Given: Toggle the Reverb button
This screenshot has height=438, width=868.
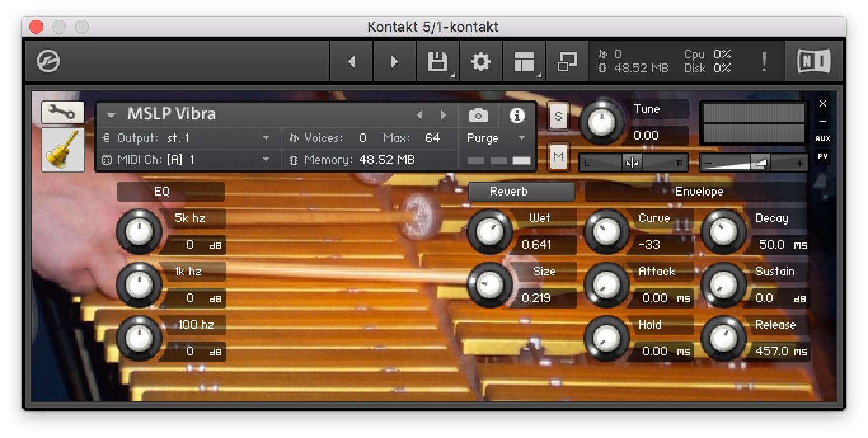Looking at the screenshot, I should click(521, 191).
